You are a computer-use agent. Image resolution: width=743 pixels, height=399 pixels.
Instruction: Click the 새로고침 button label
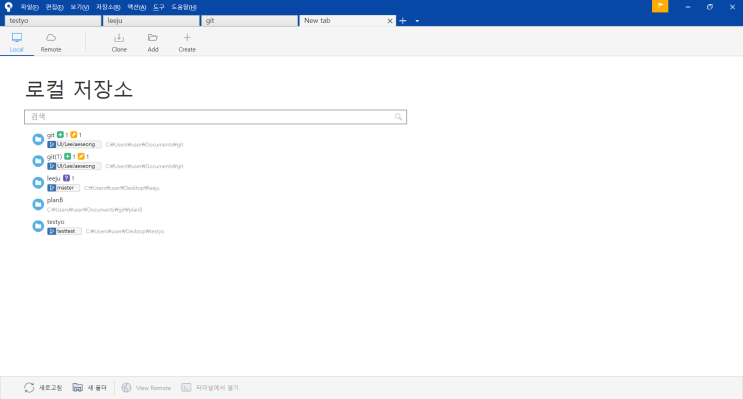(x=51, y=388)
